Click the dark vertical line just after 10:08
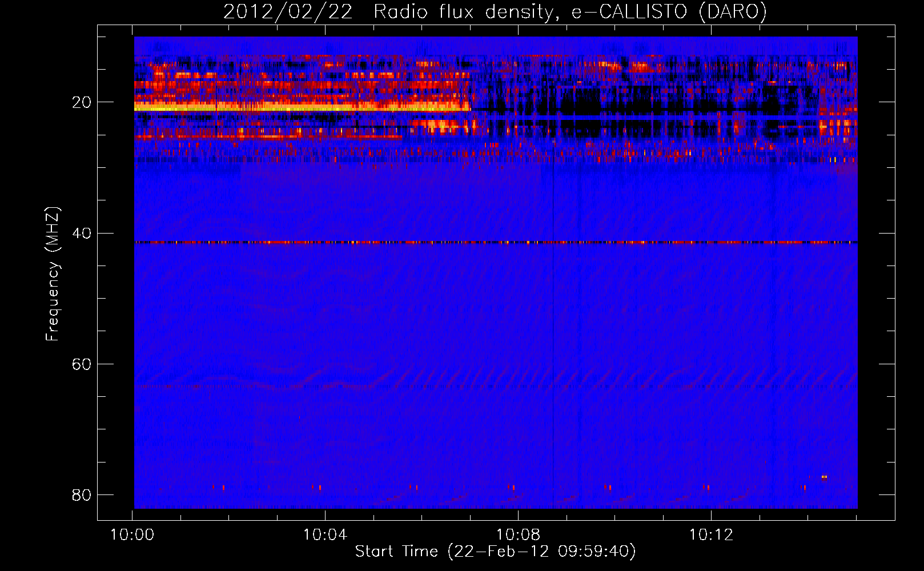 pyautogui.click(x=553, y=325)
